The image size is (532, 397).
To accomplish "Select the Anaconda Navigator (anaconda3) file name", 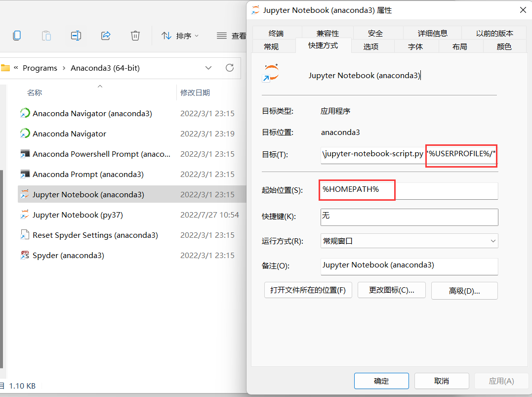I will tap(92, 113).
